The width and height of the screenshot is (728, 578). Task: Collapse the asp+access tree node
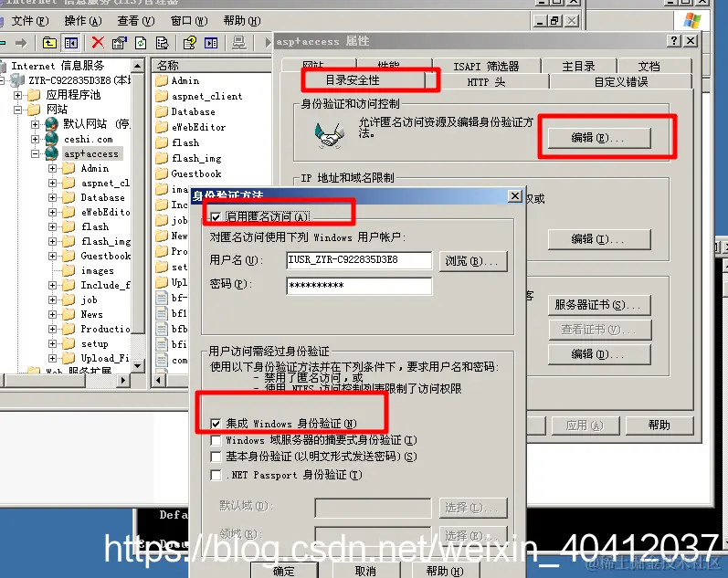[36, 153]
